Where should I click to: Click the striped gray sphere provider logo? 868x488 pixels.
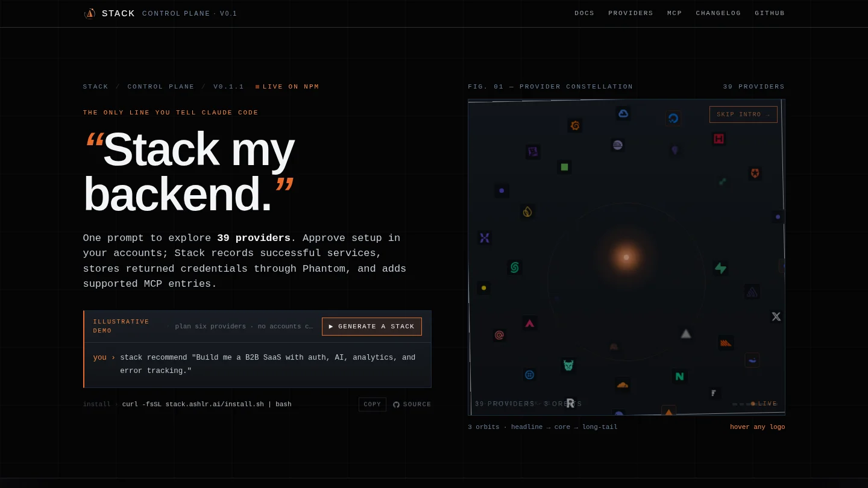tap(617, 145)
